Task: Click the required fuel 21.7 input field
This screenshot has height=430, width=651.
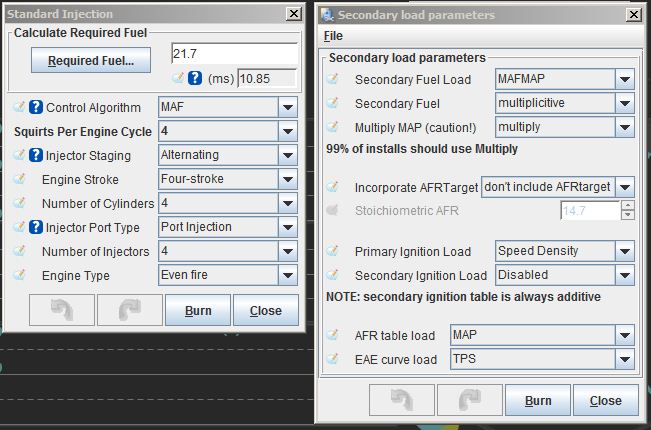Action: click(x=233, y=54)
